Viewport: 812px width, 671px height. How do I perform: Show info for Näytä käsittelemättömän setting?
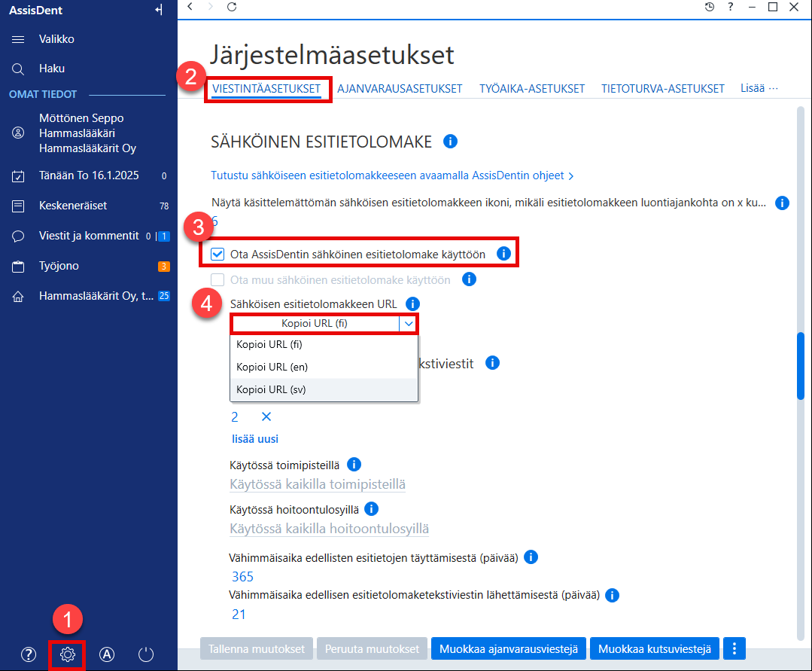[x=782, y=203]
